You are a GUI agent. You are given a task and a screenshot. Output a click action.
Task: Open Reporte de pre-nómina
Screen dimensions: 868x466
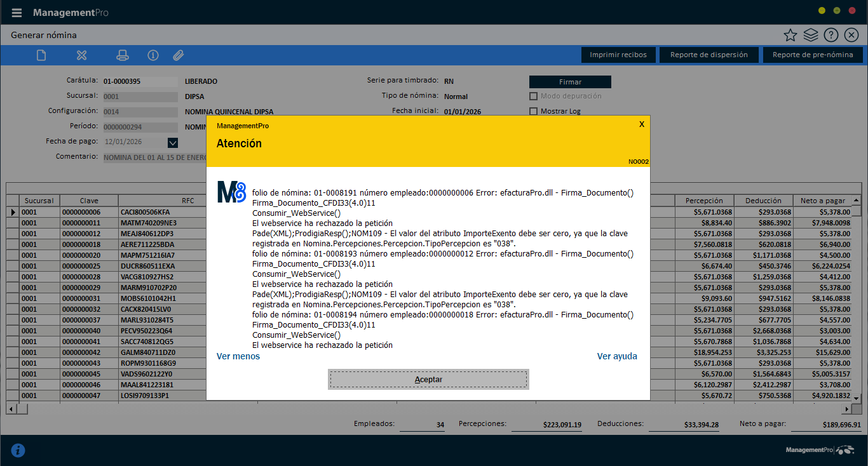(812, 55)
